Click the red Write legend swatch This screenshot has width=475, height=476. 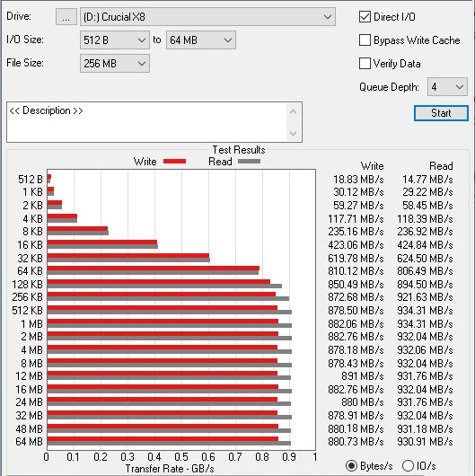(x=174, y=162)
